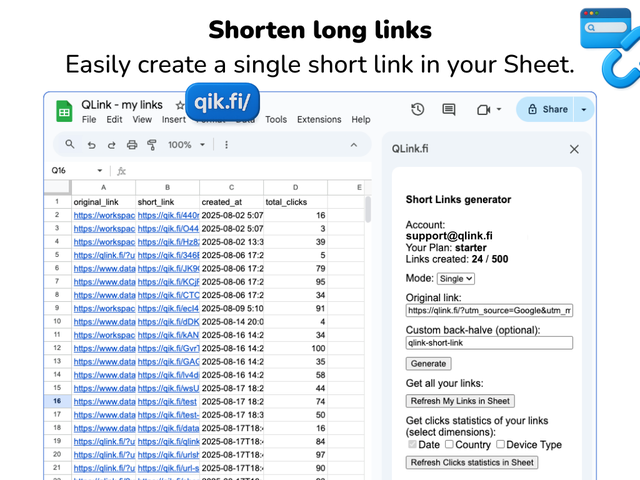The height and width of the screenshot is (480, 640).
Task: Open the Q16 name box dropdown
Action: coord(100,171)
